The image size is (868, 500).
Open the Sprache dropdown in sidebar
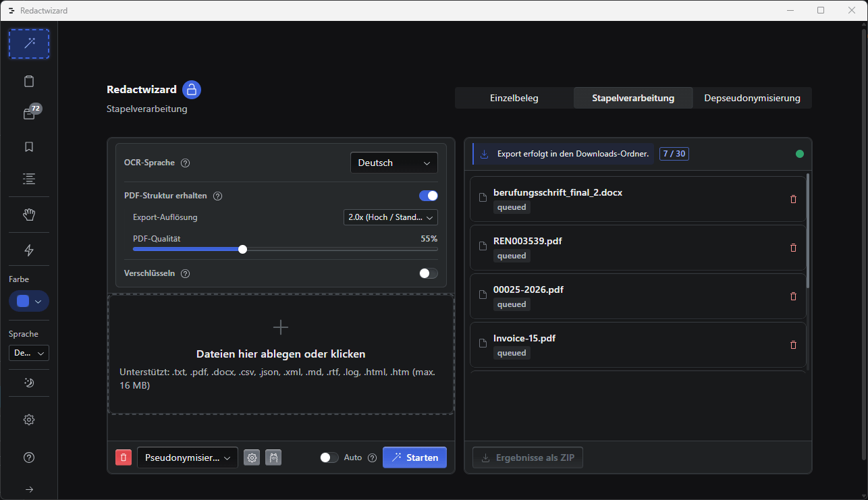(x=29, y=353)
